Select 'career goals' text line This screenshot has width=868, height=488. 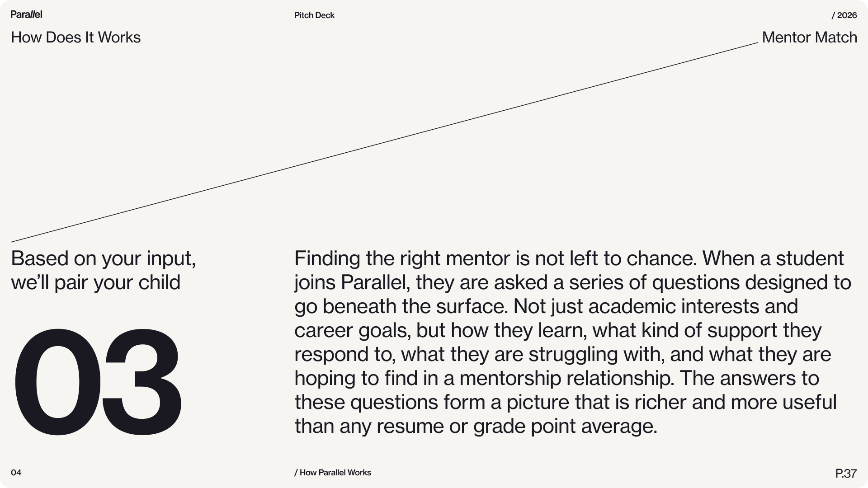(558, 331)
